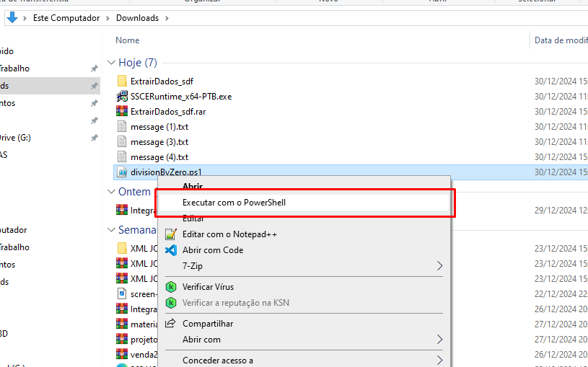This screenshot has width=588, height=367.
Task: Click the share icon next to Compartilhar
Action: point(171,324)
